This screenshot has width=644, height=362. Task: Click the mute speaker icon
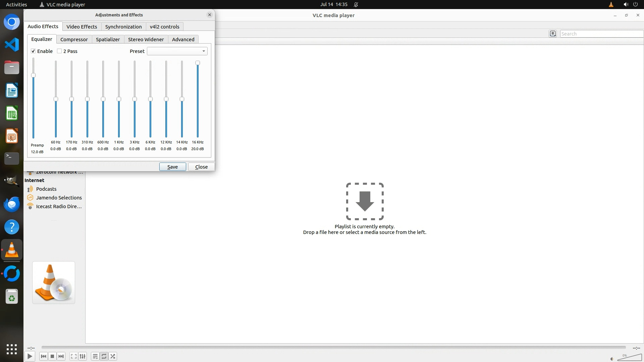(x=612, y=359)
